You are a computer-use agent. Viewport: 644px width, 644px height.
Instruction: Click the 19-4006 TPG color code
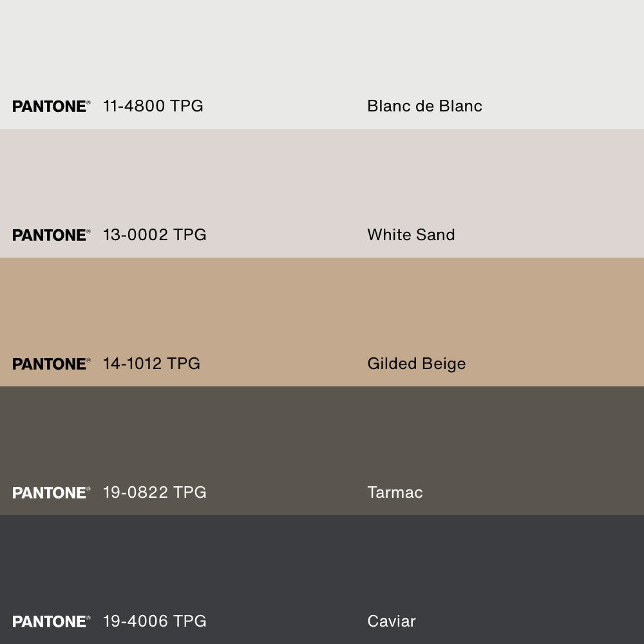155,621
